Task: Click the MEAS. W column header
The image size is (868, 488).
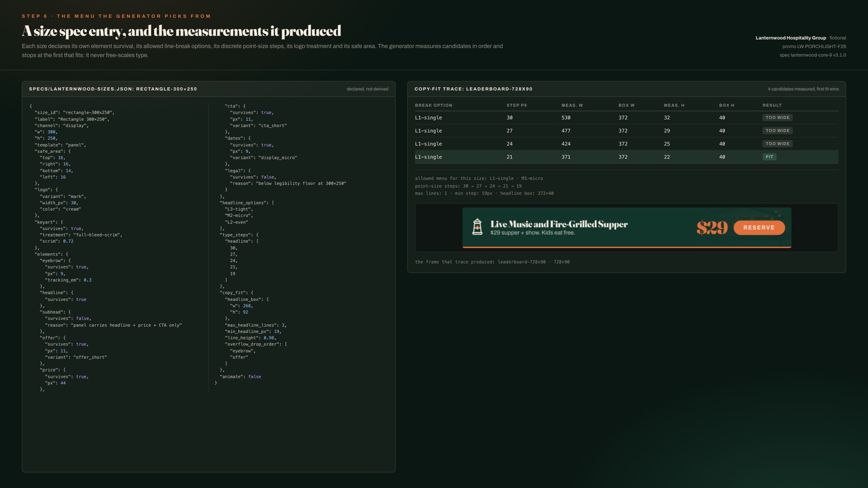Action: pyautogui.click(x=572, y=105)
